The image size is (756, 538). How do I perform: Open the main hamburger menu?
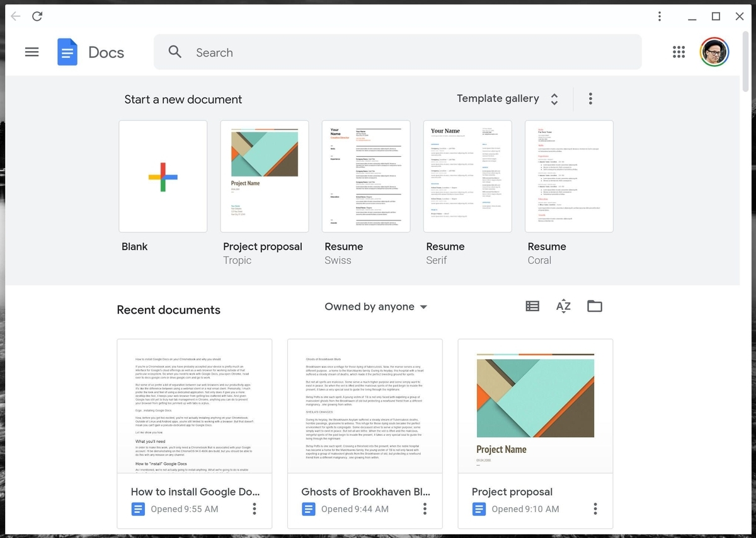click(x=31, y=52)
